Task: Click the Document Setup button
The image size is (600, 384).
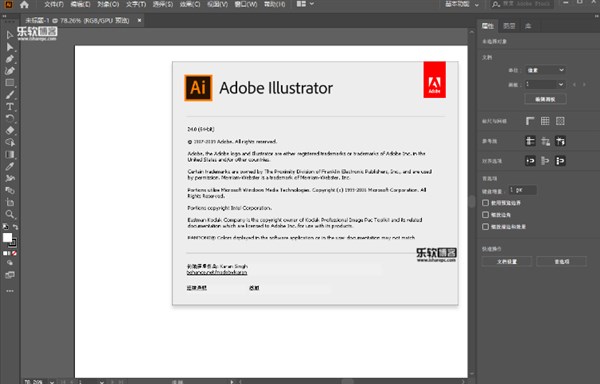Action: point(507,262)
